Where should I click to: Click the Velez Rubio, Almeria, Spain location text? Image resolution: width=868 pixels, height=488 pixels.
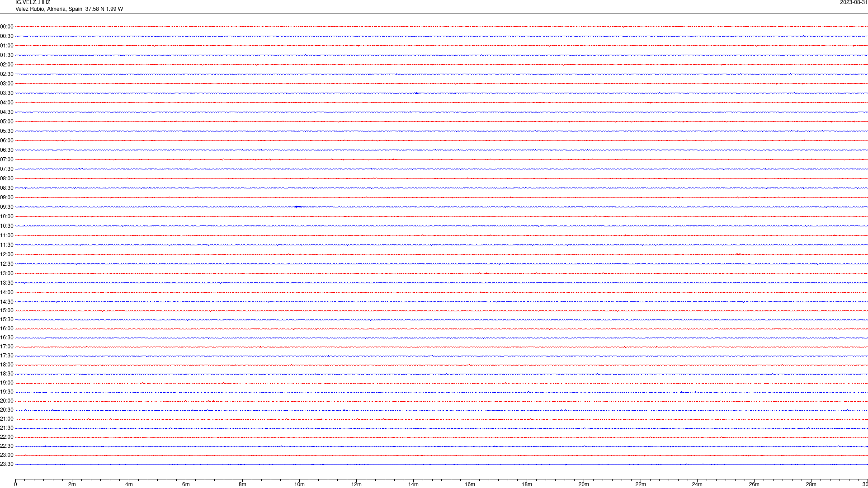49,9
